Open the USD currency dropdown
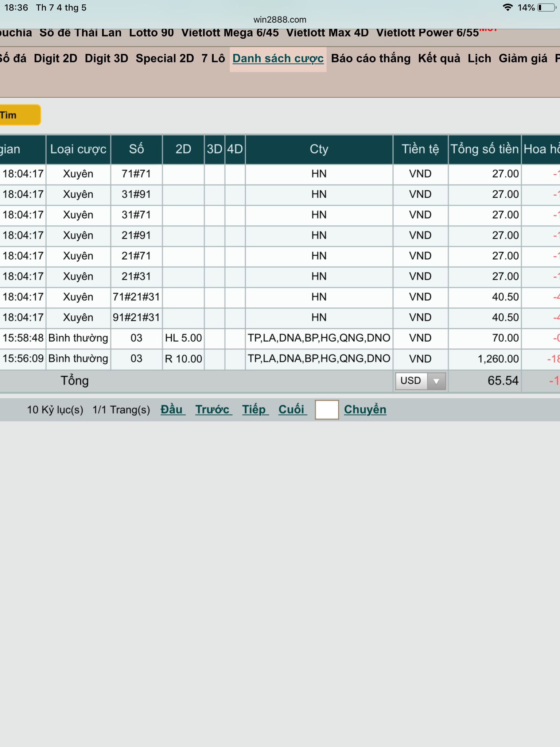Viewport: 560px width, 747px height. 420,381
